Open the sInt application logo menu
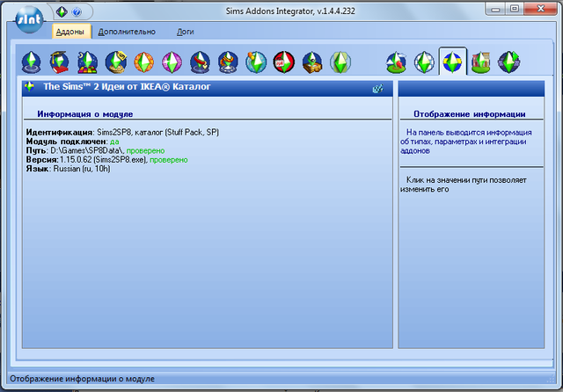563x392 pixels. pyautogui.click(x=26, y=15)
